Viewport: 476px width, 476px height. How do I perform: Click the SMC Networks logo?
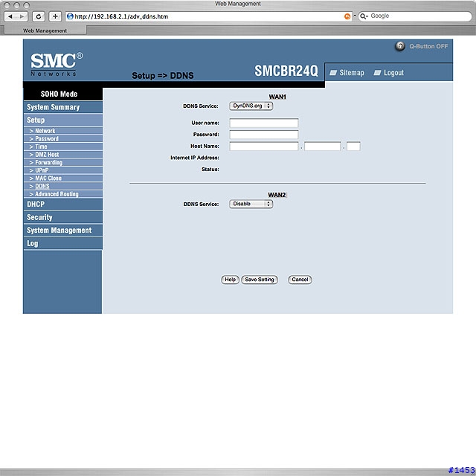tap(57, 64)
